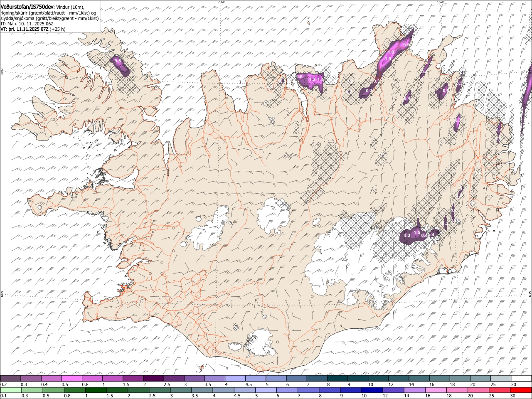
Task: Click the 0.5 snowfall value in the Westfjords
Action: 118,61
